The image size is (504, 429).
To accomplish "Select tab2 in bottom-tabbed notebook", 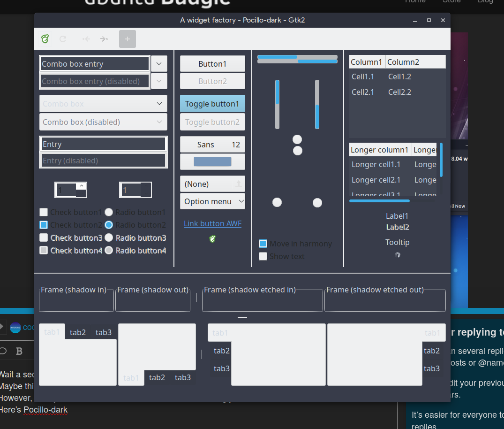I will click(x=157, y=377).
